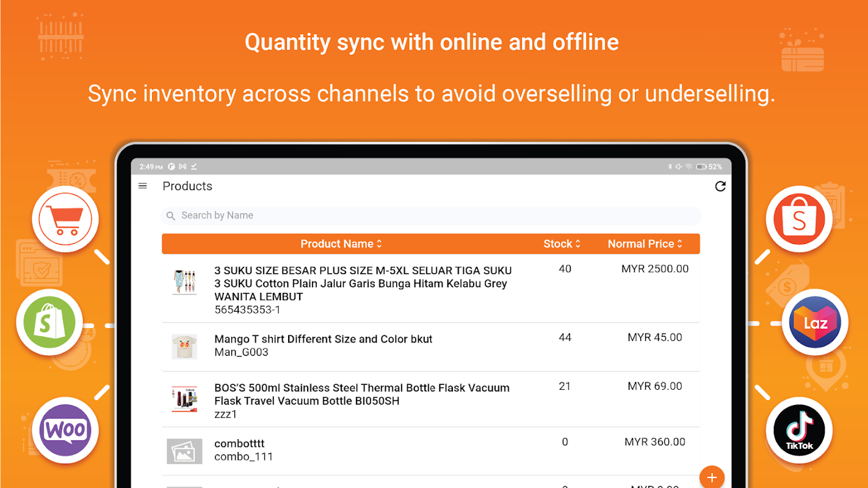
Task: Click stock value 40
Action: pos(565,269)
